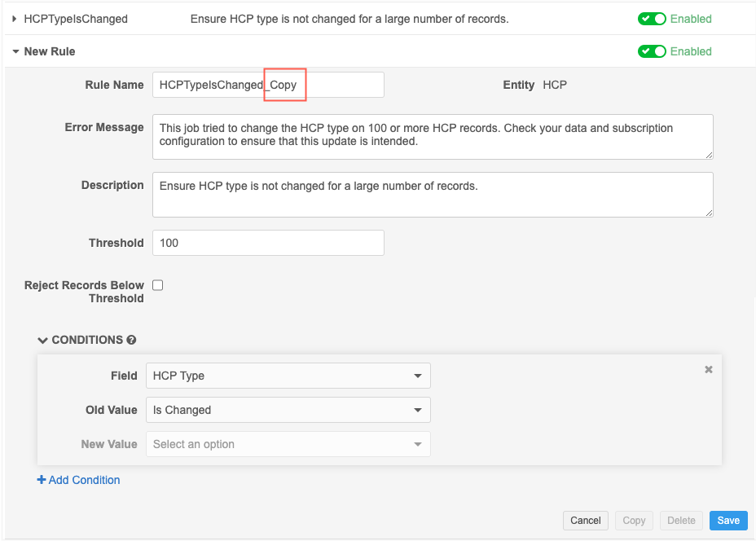Image resolution: width=756 pixels, height=541 pixels.
Task: Click the CONDITIONS help question icon
Action: pos(131,340)
